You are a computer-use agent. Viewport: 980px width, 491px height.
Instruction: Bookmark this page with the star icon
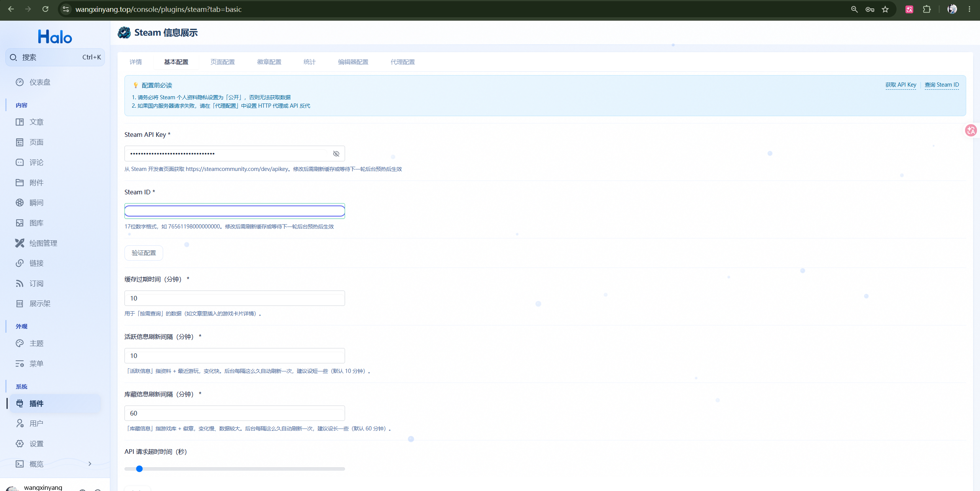click(x=885, y=9)
